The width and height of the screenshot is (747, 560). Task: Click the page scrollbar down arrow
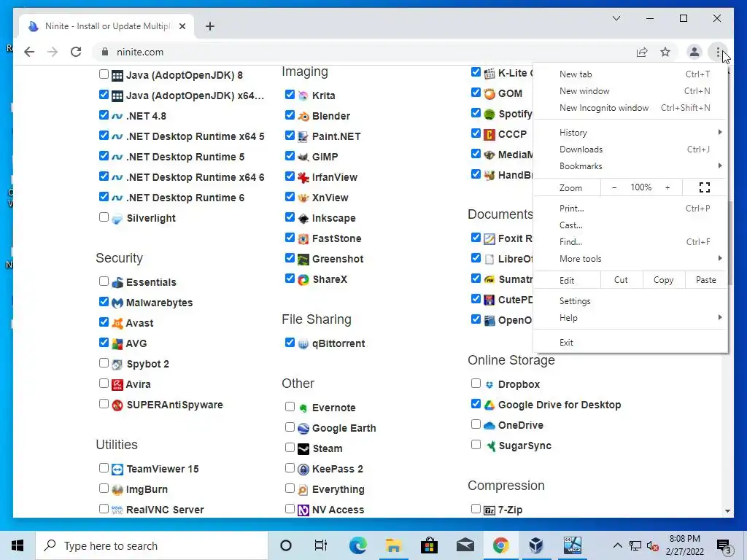click(727, 511)
